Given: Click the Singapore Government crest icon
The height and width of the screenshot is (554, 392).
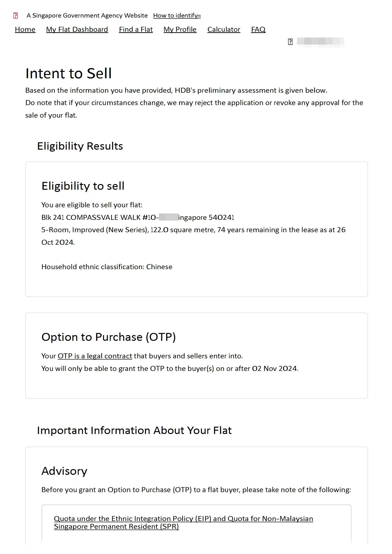Looking at the screenshot, I should tap(16, 15).
